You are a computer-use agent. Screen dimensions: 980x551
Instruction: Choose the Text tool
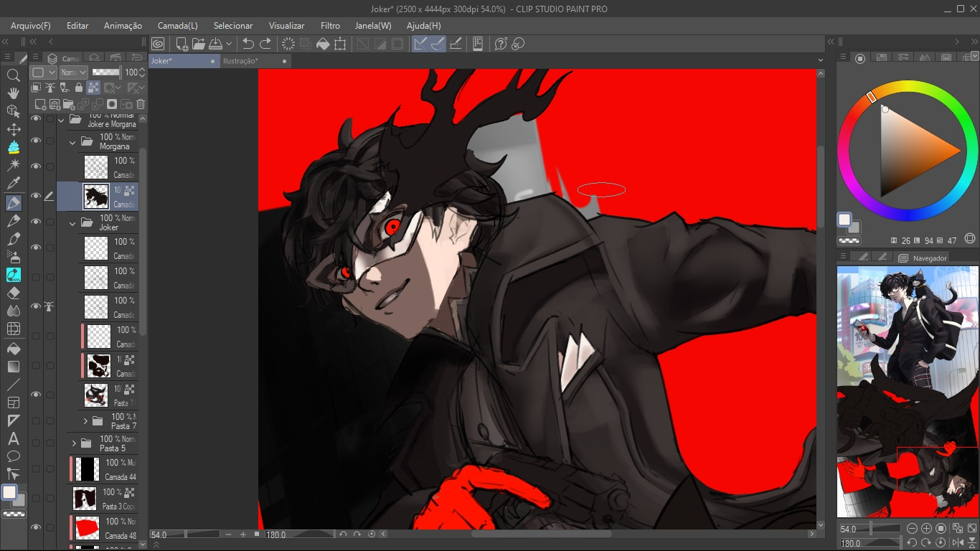click(13, 439)
